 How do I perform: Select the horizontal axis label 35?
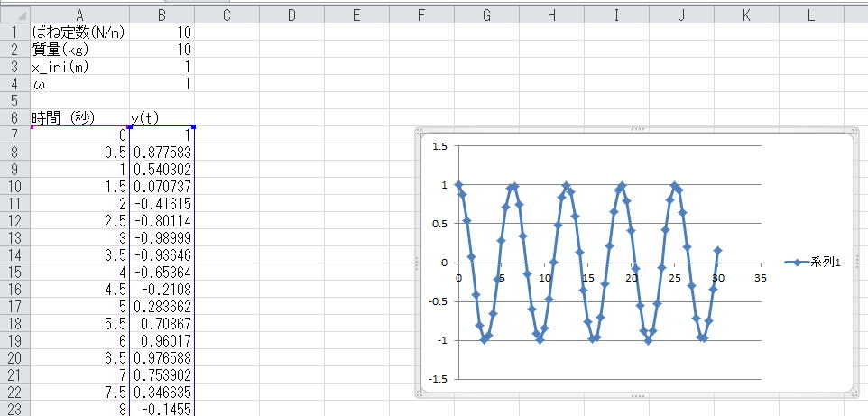[x=760, y=277]
